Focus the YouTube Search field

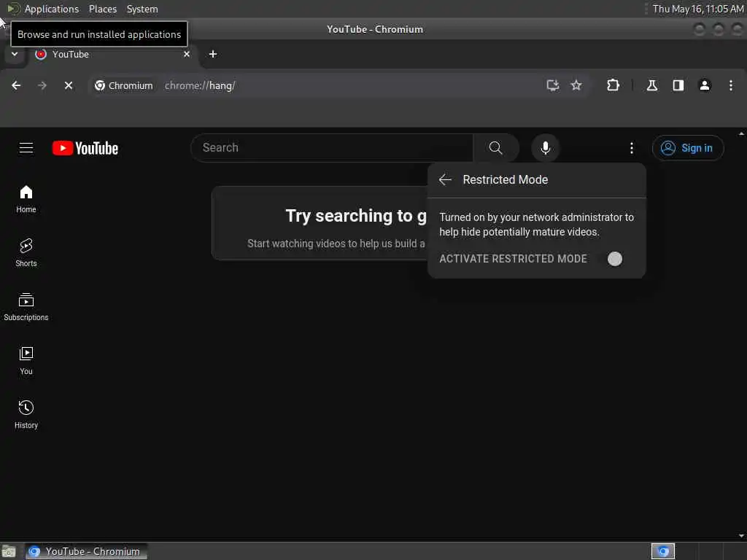[x=332, y=147]
